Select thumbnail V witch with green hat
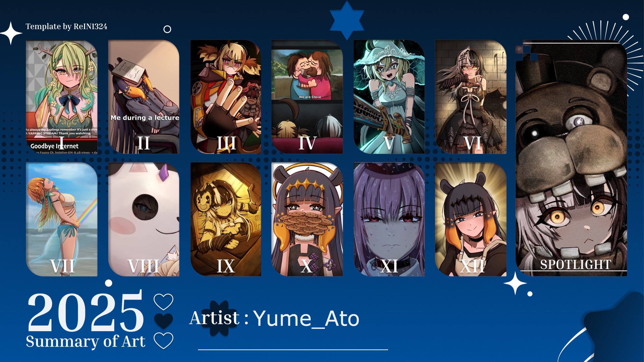The image size is (644, 362). point(389,97)
